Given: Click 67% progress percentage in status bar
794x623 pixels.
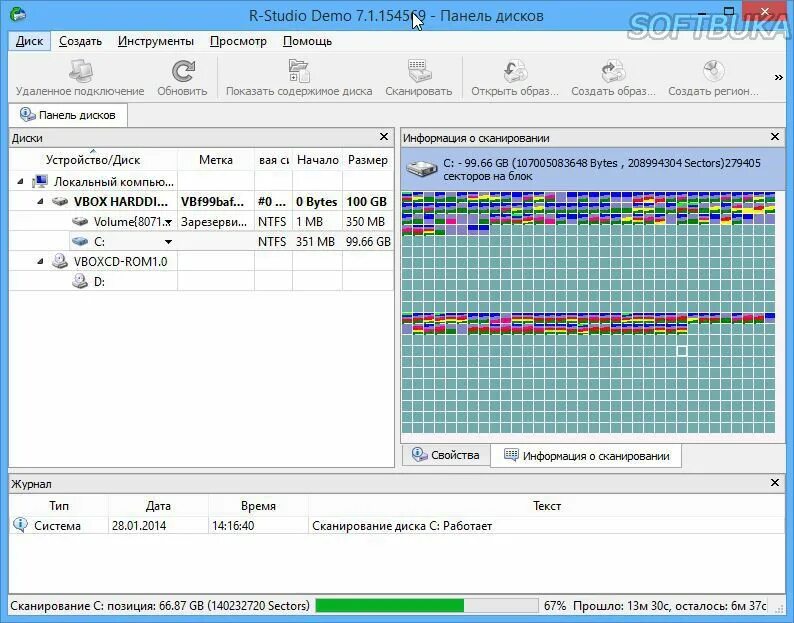Looking at the screenshot, I should pos(554,606).
